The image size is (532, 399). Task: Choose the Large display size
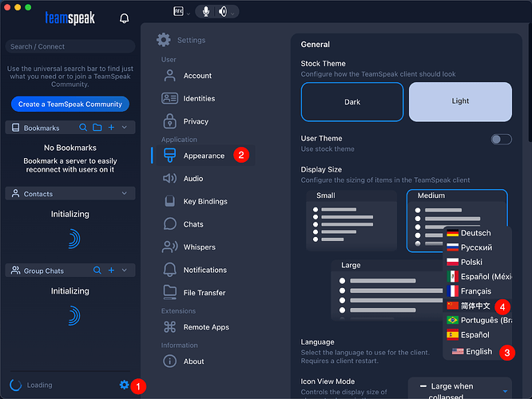387,290
